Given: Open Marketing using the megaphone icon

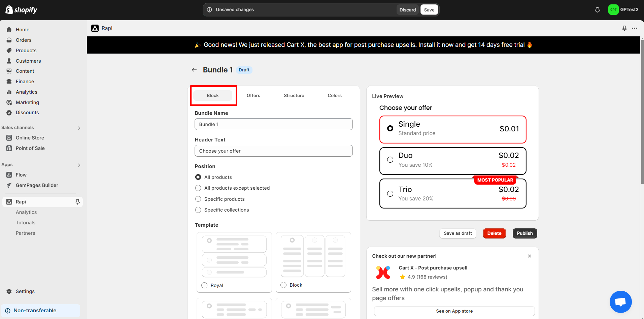Looking at the screenshot, I should click(9, 102).
